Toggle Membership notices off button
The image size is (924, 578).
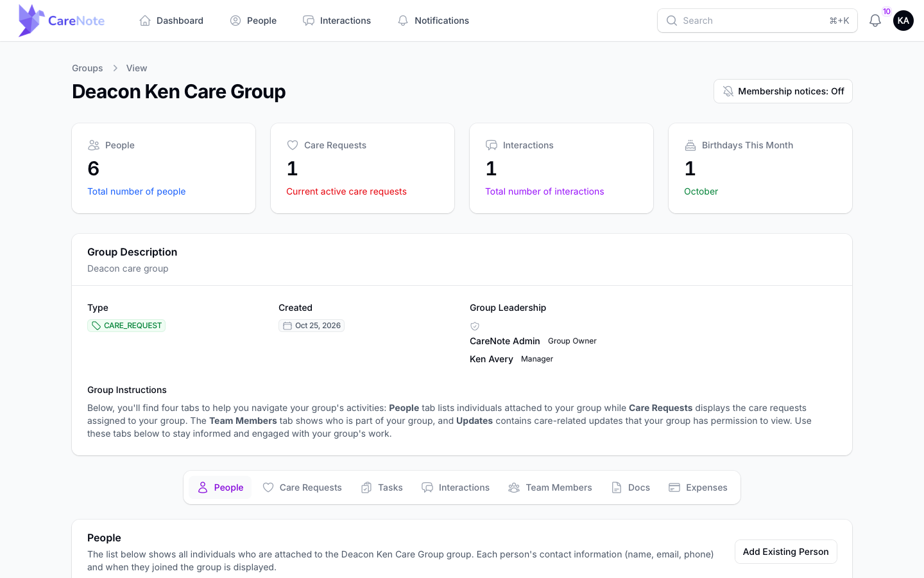[783, 91]
